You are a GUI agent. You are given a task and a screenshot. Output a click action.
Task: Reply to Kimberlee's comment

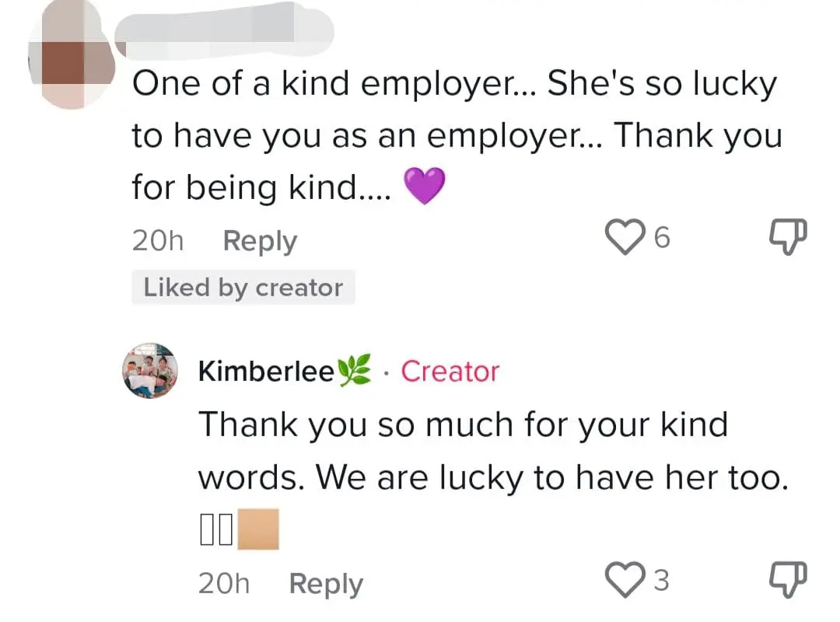point(326,583)
